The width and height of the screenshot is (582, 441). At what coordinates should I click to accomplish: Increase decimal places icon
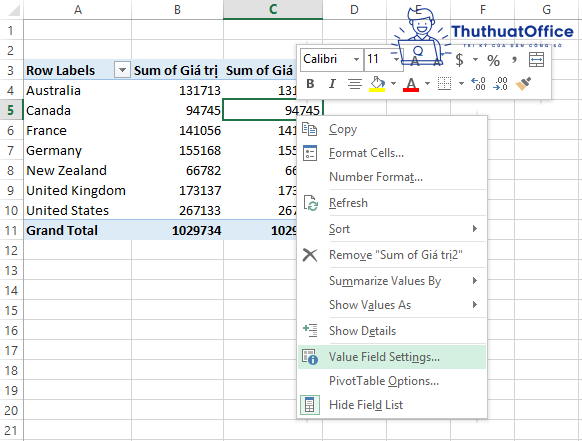click(478, 84)
